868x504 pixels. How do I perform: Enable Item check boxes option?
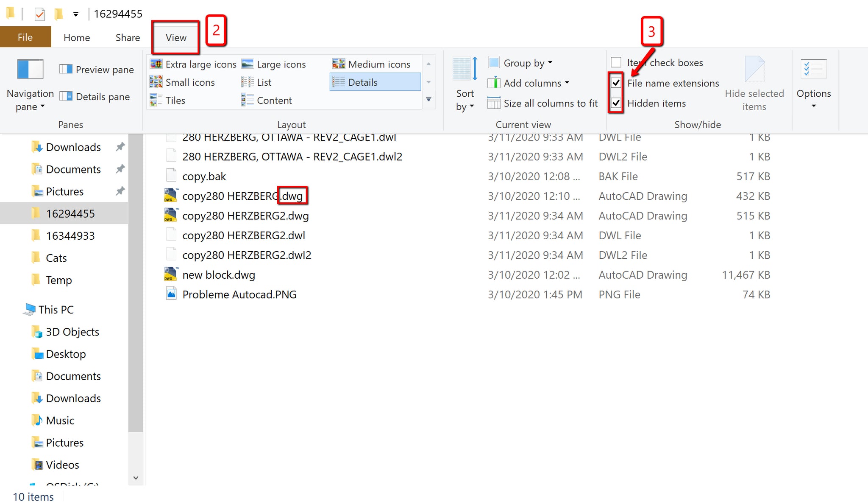[616, 63]
